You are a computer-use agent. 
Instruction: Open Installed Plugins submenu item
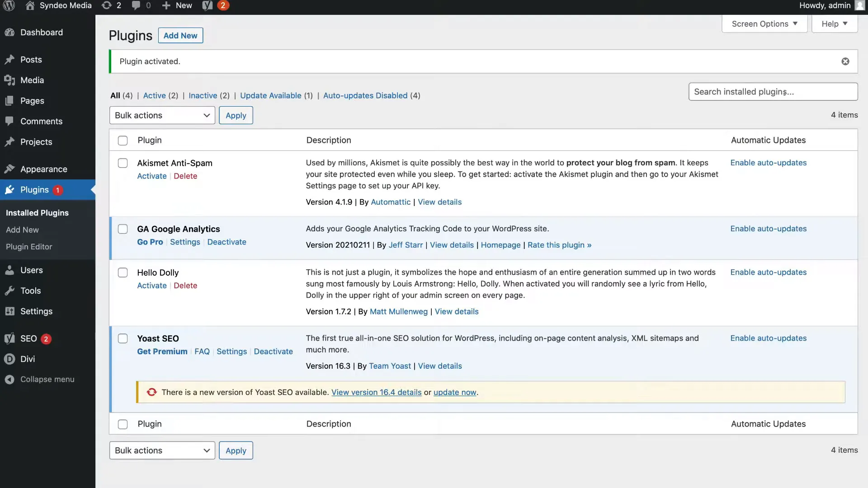pyautogui.click(x=37, y=213)
